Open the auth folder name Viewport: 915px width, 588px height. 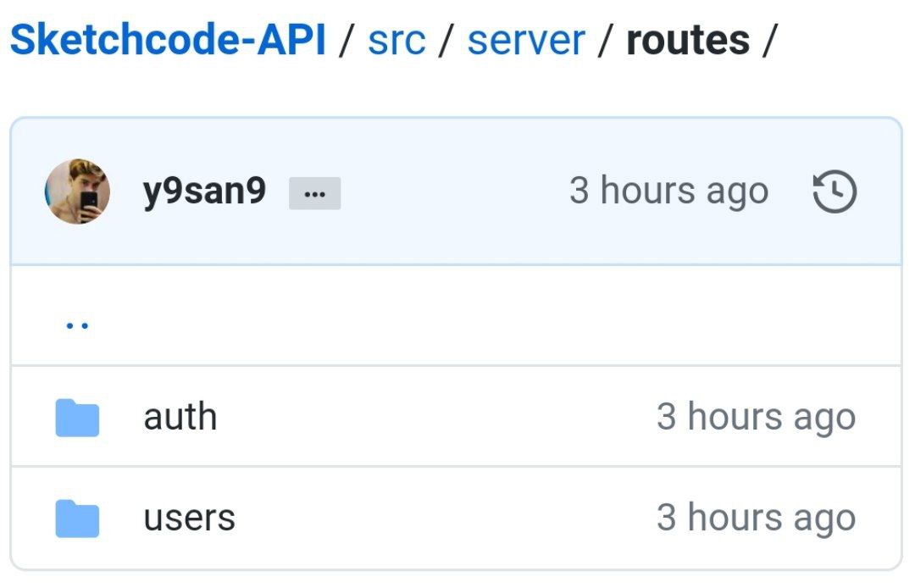180,417
